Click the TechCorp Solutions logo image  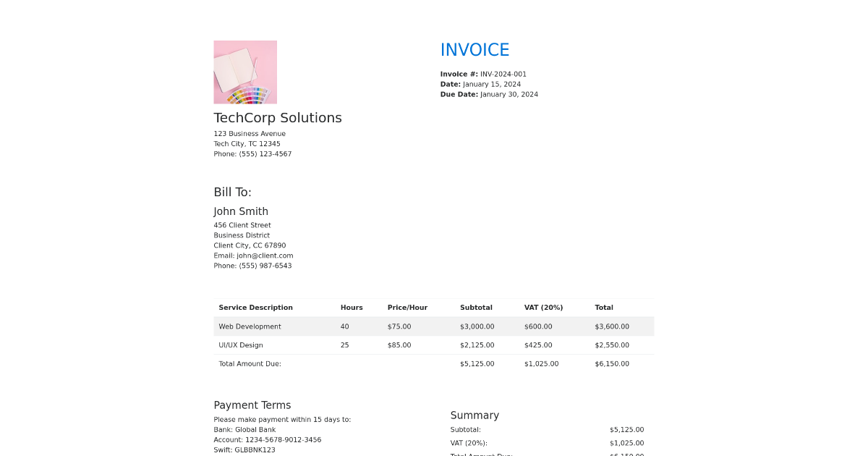coord(245,72)
